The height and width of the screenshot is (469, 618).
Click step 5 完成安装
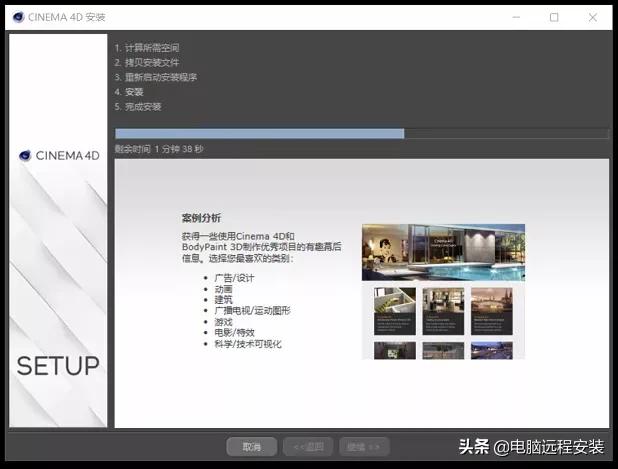(138, 106)
